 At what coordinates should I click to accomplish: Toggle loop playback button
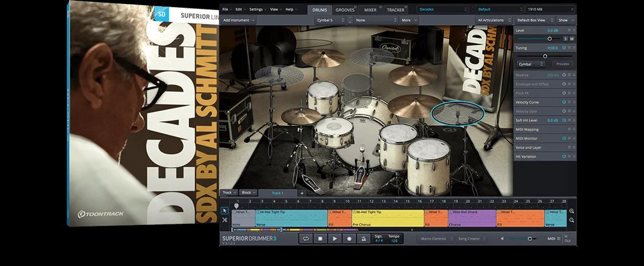(x=305, y=239)
